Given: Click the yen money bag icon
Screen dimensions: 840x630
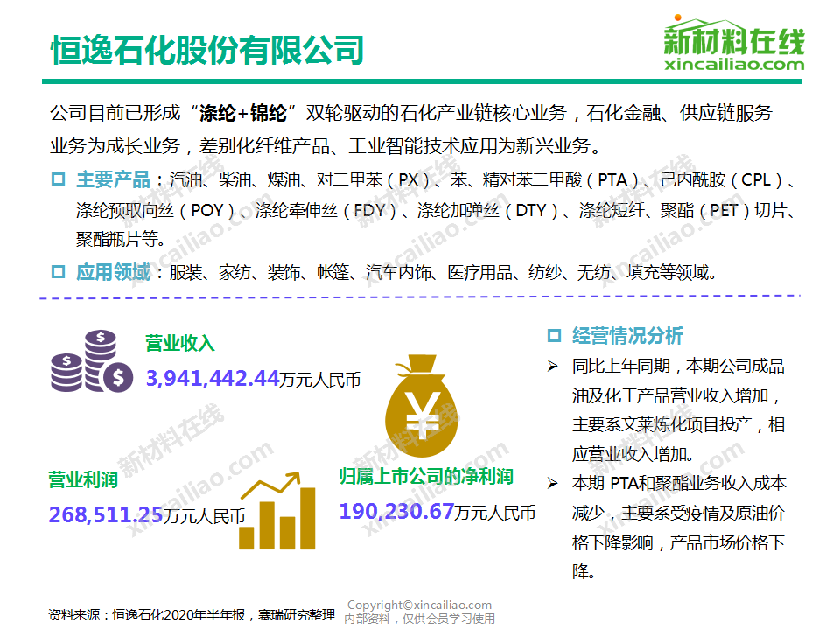Looking at the screenshot, I should 422,405.
